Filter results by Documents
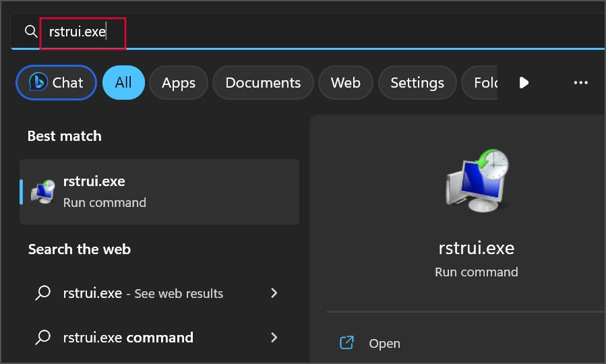Image resolution: width=606 pixels, height=364 pixels. click(263, 83)
